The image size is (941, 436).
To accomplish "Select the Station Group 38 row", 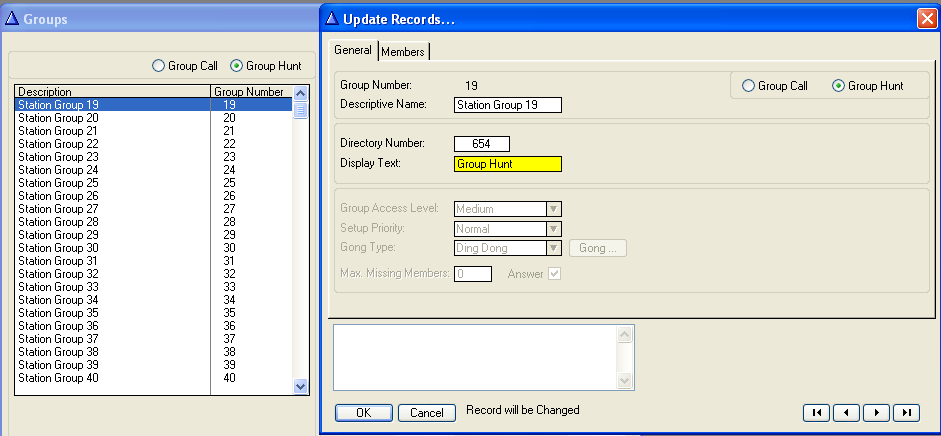I will pos(154,352).
